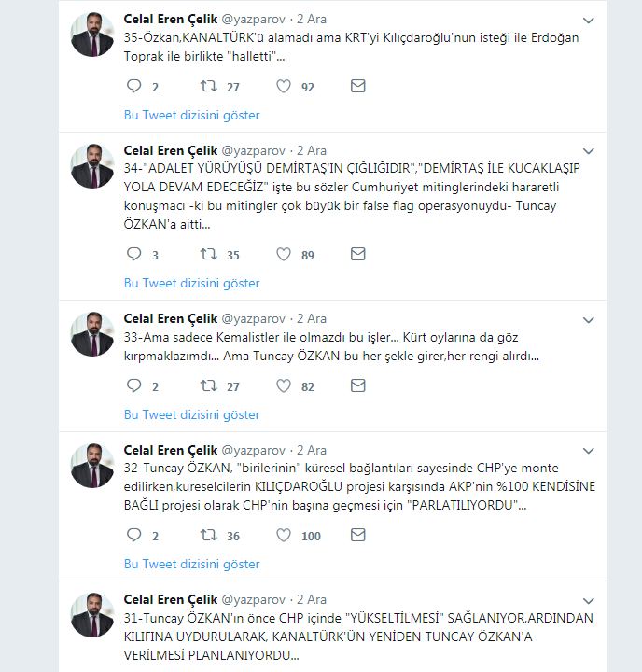Image resolution: width=642 pixels, height=672 pixels.
Task: Retweet tweet number 35
Action: tap(210, 87)
